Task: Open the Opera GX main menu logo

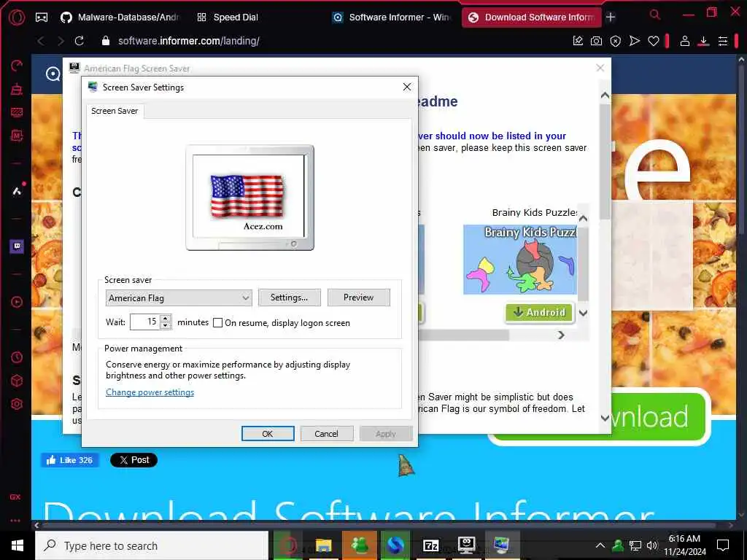Action: 17,17
